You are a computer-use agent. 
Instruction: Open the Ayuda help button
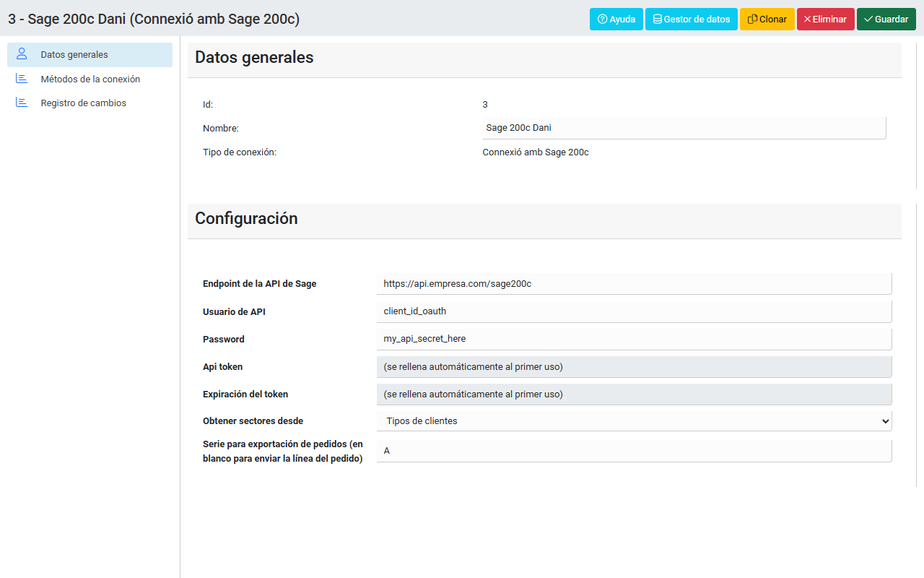pos(616,20)
